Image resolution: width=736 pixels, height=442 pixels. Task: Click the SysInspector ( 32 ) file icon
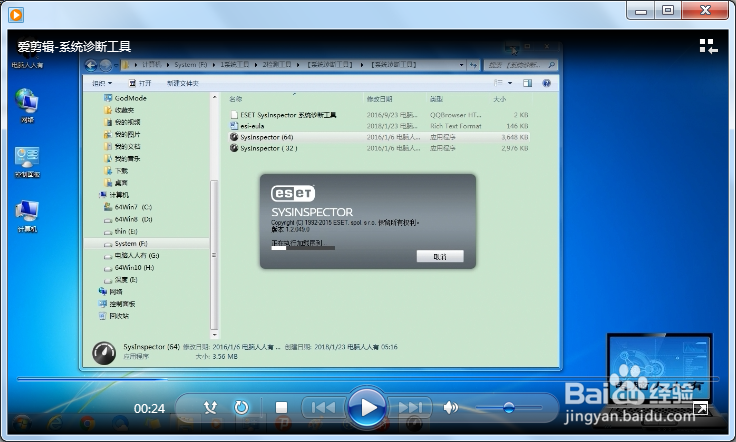[x=234, y=148]
